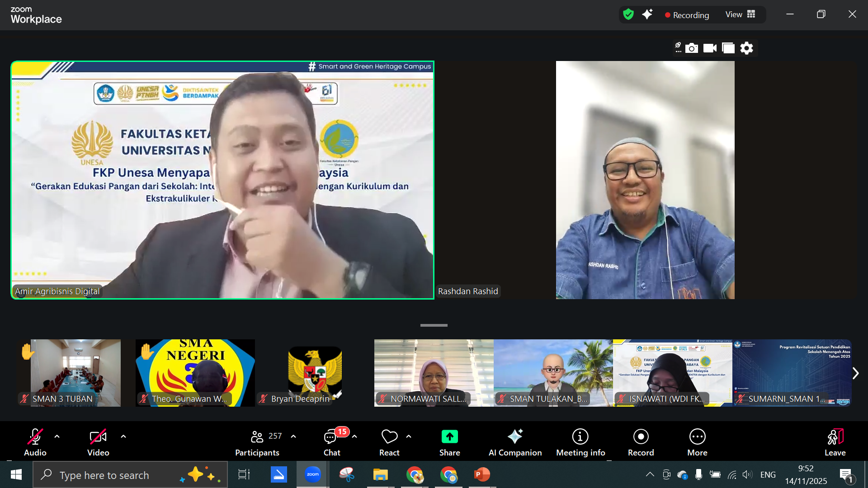Expand video options arrow

(x=123, y=436)
